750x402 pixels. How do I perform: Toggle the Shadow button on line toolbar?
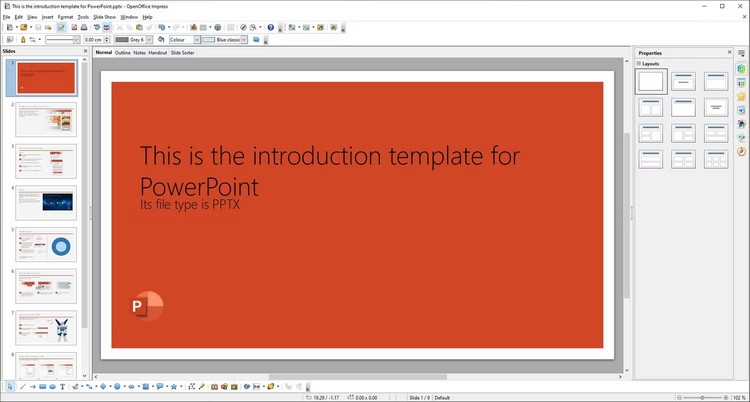click(256, 40)
